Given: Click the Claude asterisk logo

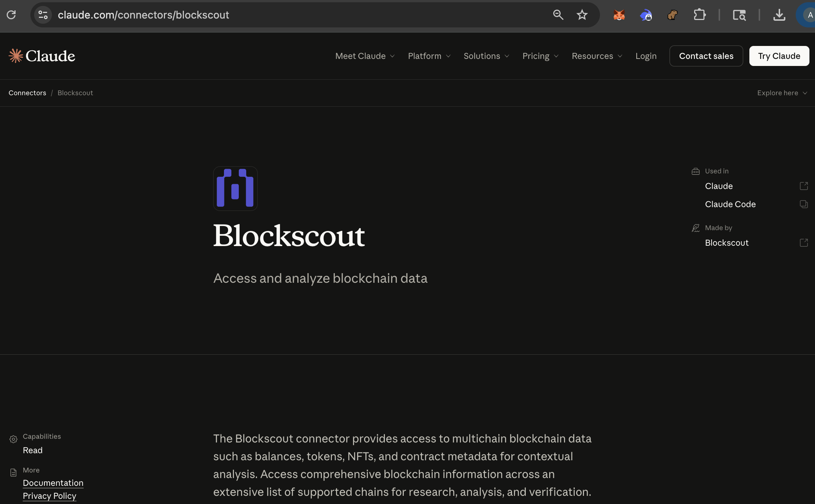Looking at the screenshot, I should coord(16,55).
